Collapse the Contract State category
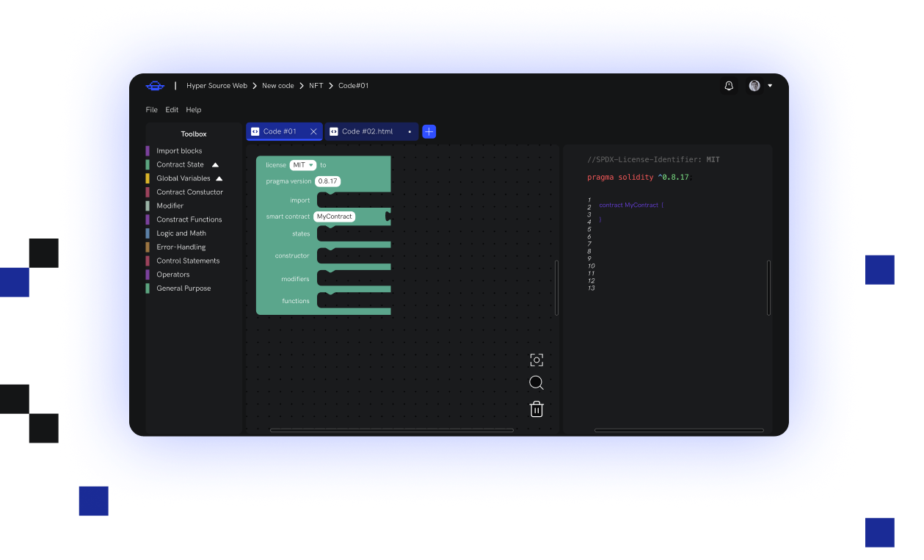This screenshot has height=560, width=924. click(x=216, y=165)
